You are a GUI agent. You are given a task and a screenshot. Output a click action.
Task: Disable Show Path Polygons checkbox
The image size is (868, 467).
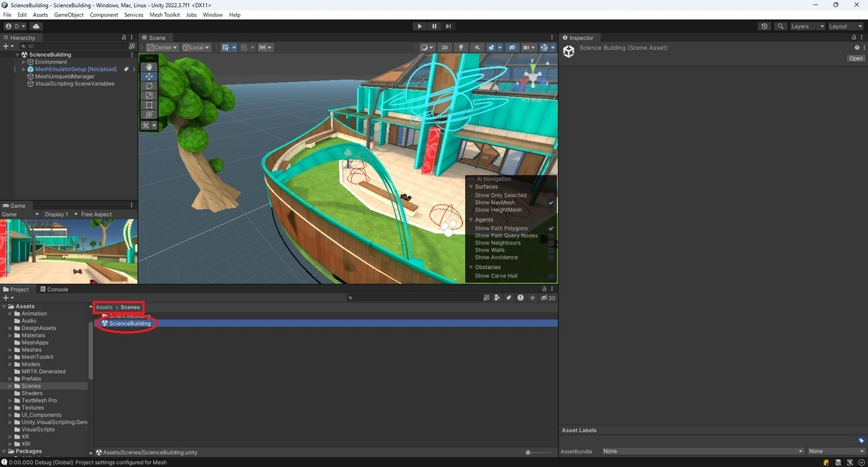pyautogui.click(x=550, y=228)
